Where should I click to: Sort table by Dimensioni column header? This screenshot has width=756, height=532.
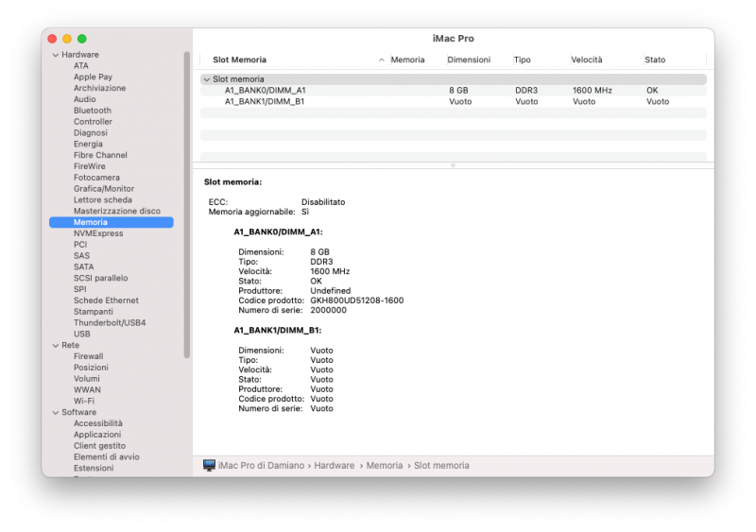coord(470,60)
